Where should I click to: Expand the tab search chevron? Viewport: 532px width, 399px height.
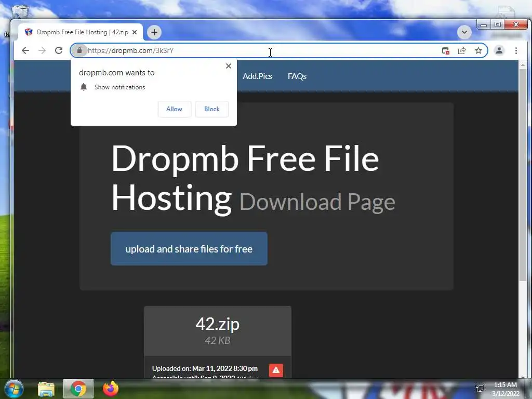[464, 32]
